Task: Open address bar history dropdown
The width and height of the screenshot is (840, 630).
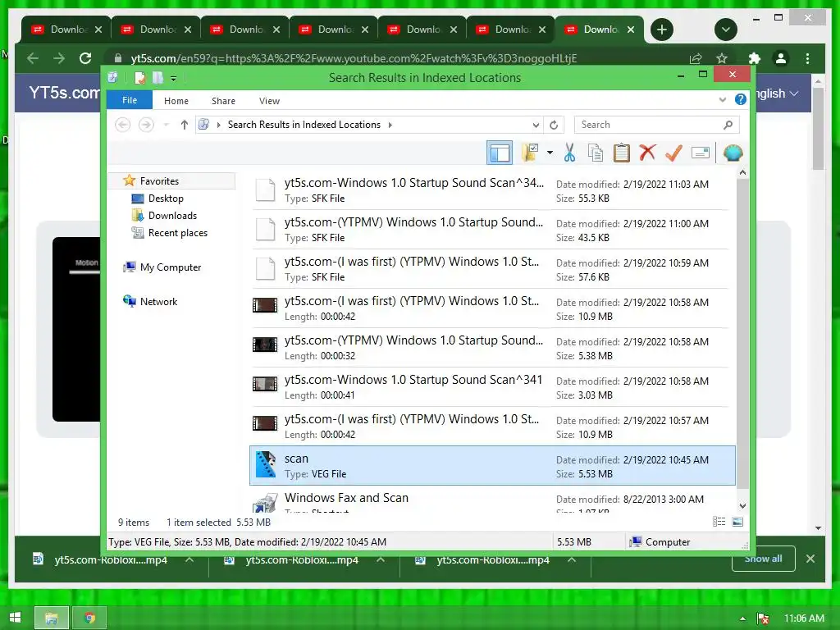Action: pos(535,125)
